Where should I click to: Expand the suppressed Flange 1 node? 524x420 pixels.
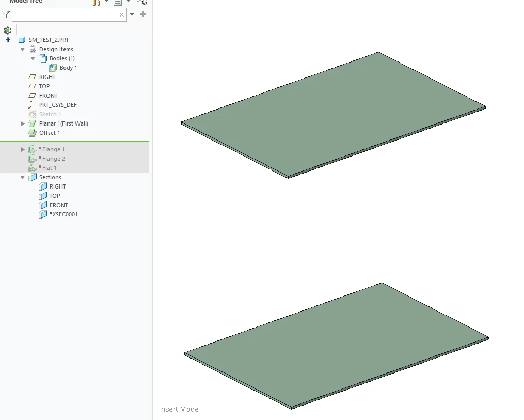(23, 149)
